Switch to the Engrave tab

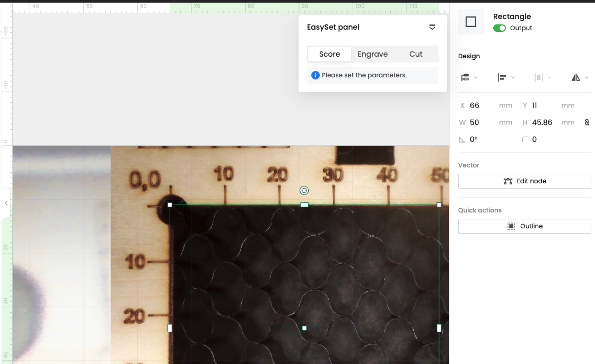coord(373,54)
